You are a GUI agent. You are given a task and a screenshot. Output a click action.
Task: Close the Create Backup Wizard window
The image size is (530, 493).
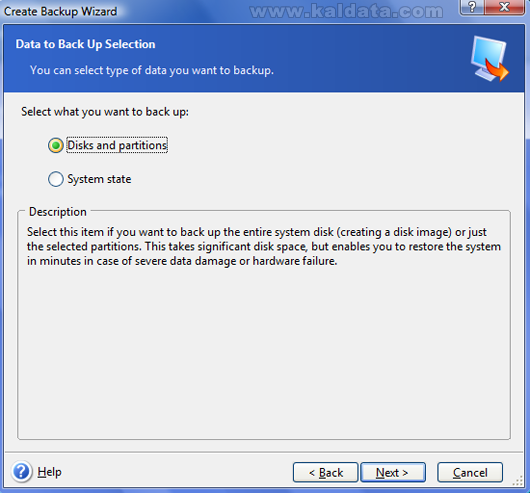[504, 7]
